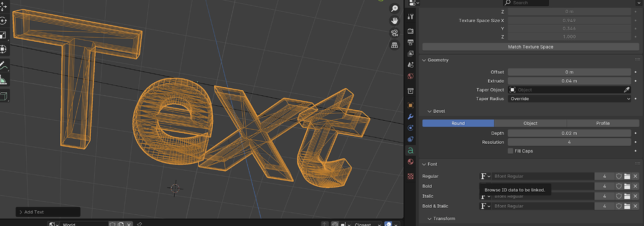Open the properties editor type dropdown
This screenshot has width=644, height=226.
(413, 3)
